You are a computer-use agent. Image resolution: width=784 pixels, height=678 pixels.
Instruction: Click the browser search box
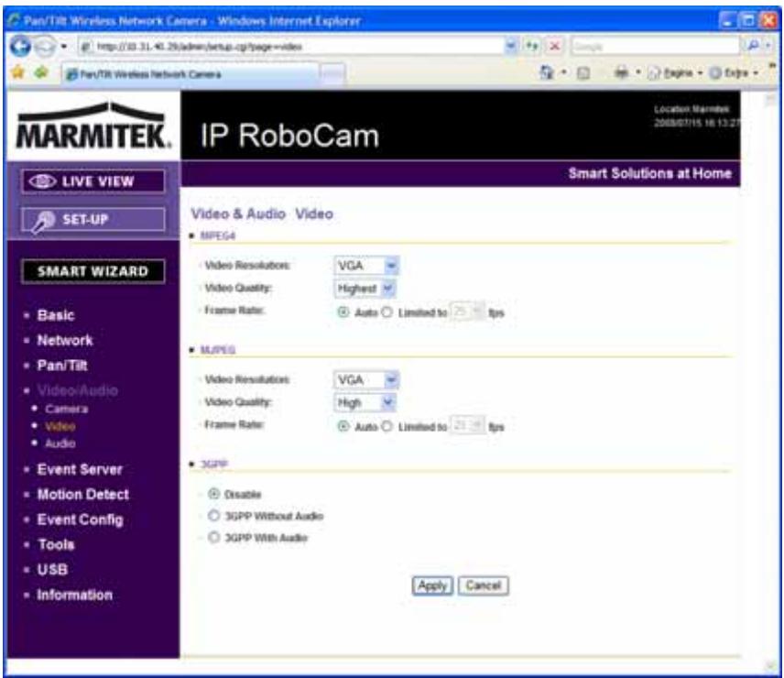[655, 47]
